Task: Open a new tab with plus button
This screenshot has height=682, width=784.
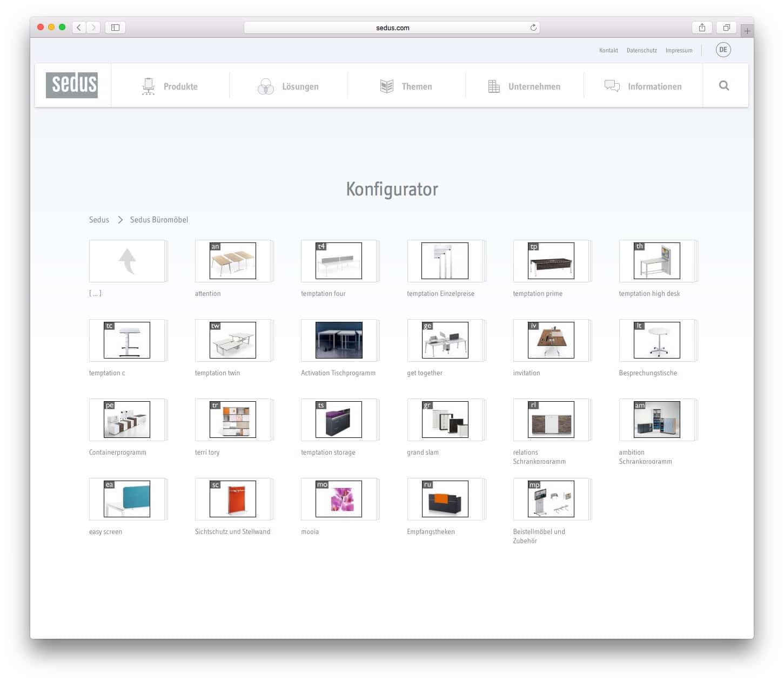Action: point(747,31)
